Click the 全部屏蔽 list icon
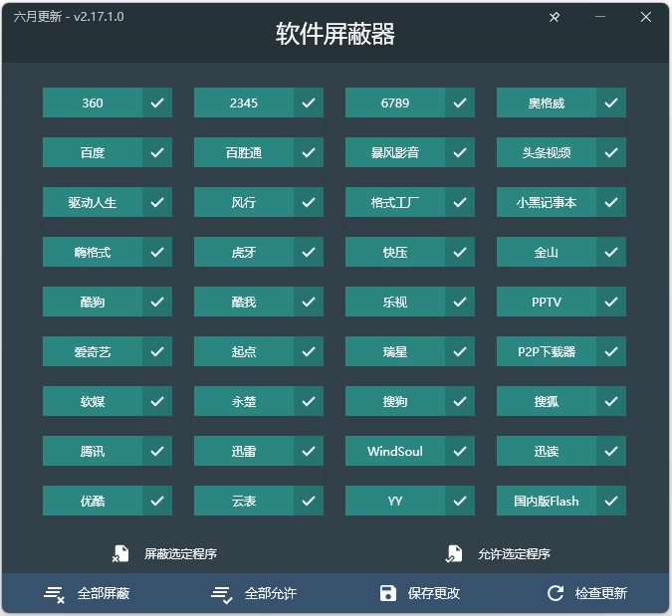The width and height of the screenshot is (672, 616). coord(54,594)
